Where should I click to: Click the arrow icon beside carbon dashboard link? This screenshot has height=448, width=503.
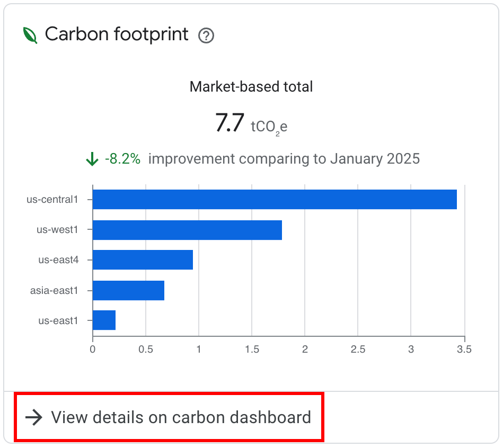point(33,418)
